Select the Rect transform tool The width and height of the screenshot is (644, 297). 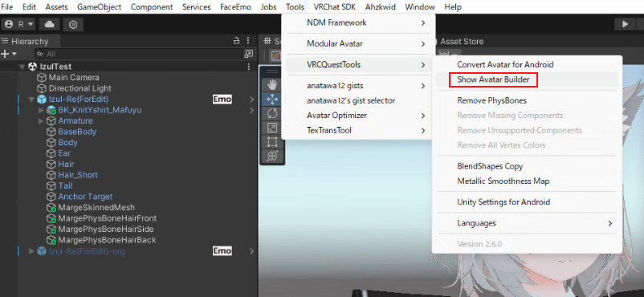tap(272, 142)
